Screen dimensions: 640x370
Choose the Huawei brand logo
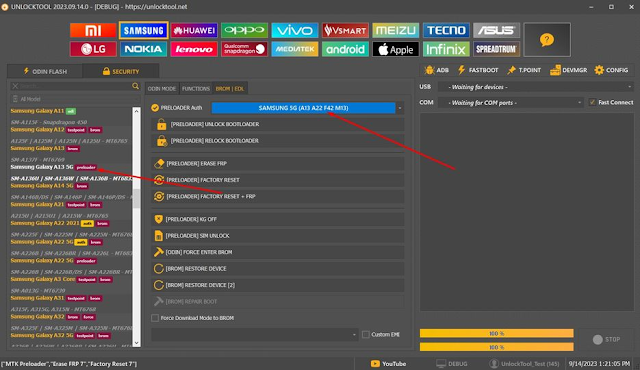[x=194, y=30]
